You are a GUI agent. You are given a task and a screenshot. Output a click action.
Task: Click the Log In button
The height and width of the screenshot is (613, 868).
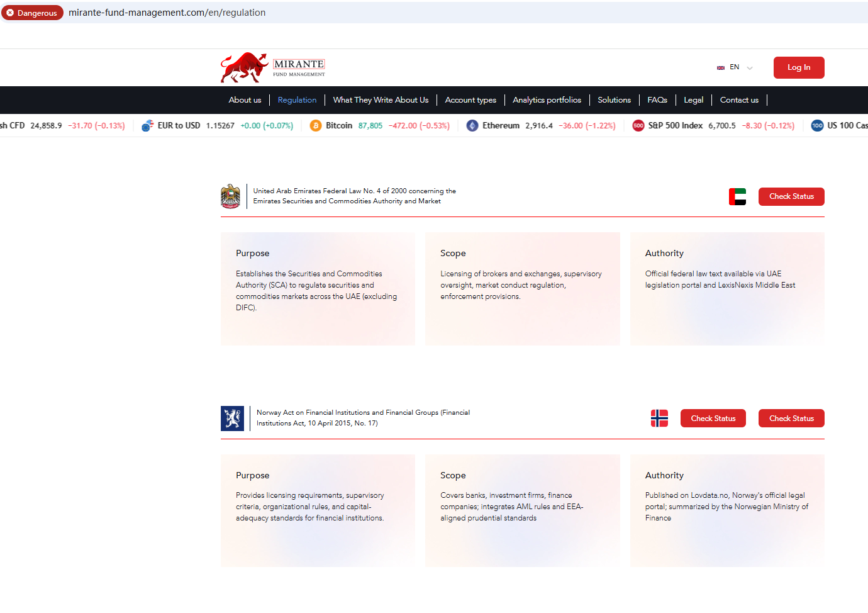click(799, 68)
